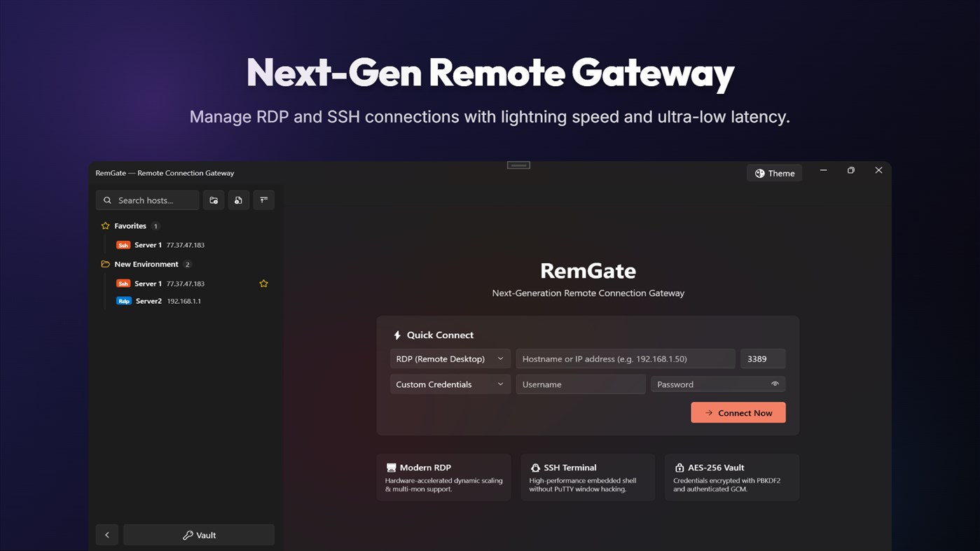Click the New Environment count badge 2

[x=187, y=264]
